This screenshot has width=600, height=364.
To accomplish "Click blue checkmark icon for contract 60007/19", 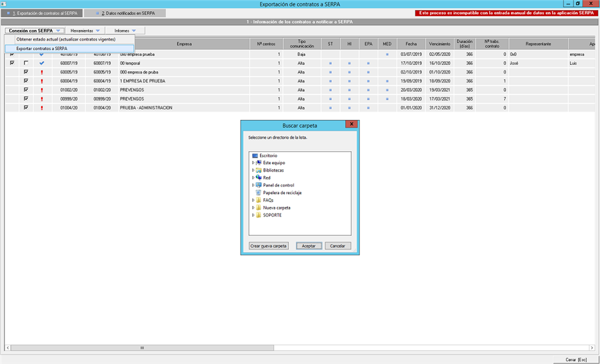I will [x=42, y=63].
